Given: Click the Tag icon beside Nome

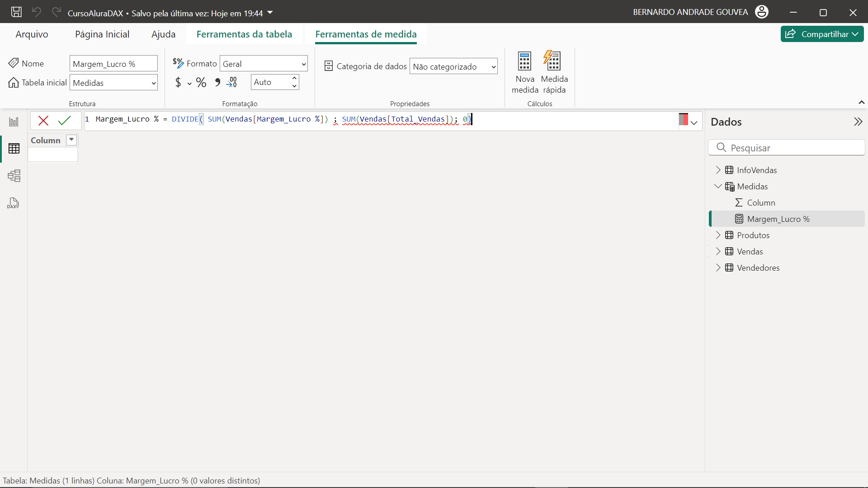Looking at the screenshot, I should [x=14, y=63].
